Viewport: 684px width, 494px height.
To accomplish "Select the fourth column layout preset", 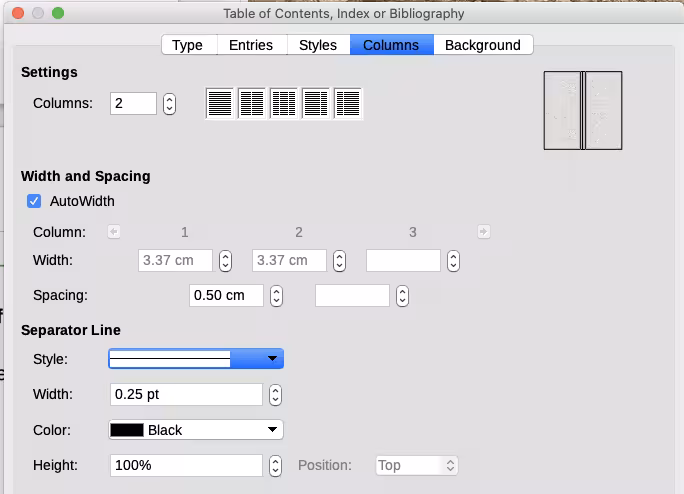I will [316, 103].
